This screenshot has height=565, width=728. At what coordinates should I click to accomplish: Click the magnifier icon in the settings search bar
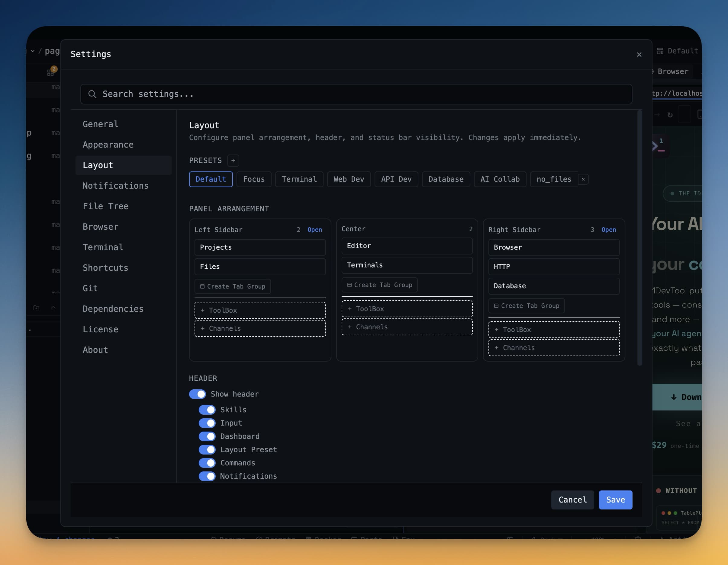pyautogui.click(x=93, y=94)
